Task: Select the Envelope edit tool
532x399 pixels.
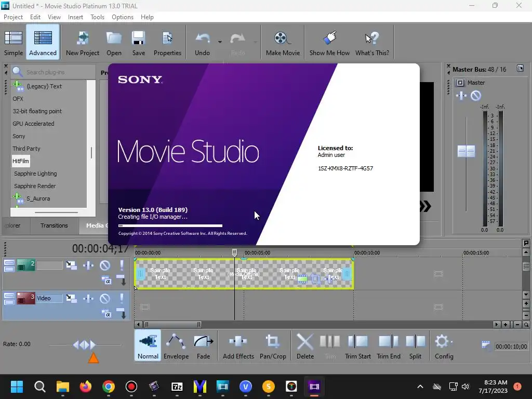Action: point(176,345)
